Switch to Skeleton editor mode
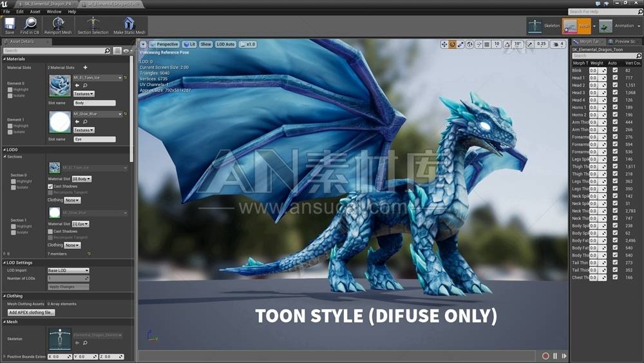The width and height of the screenshot is (644, 363). (544, 26)
